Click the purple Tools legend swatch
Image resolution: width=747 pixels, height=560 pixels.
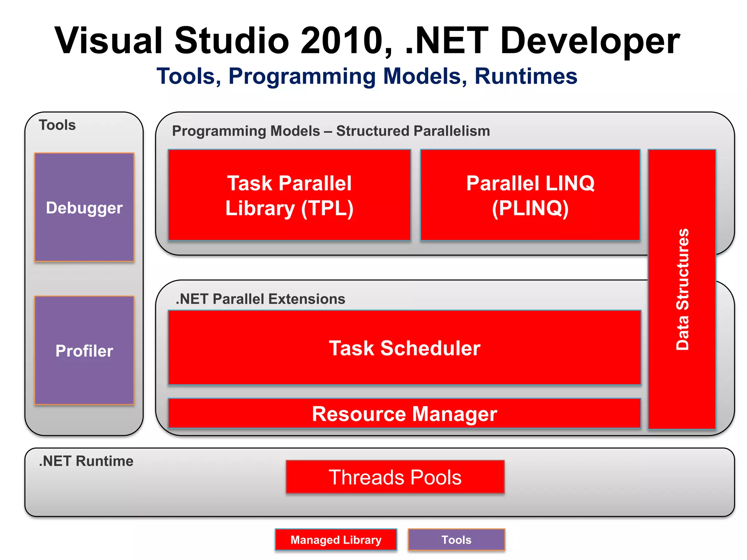(x=457, y=540)
